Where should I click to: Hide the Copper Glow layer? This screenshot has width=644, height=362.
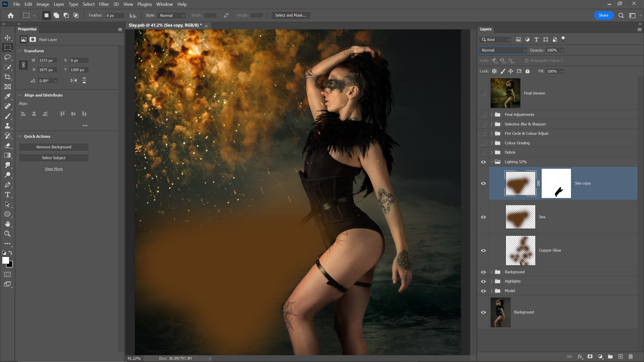483,251
